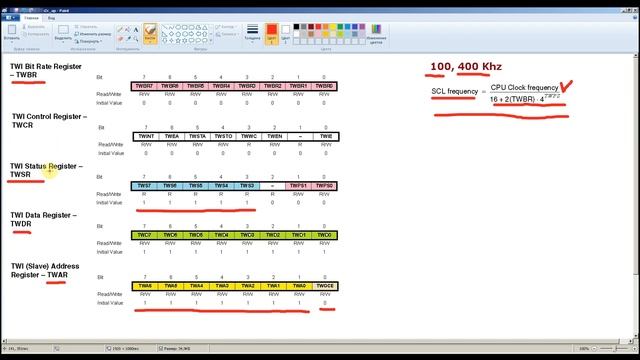640x360 pixels.
Task: Click the Paste clipboard icon
Action: pos(11,30)
